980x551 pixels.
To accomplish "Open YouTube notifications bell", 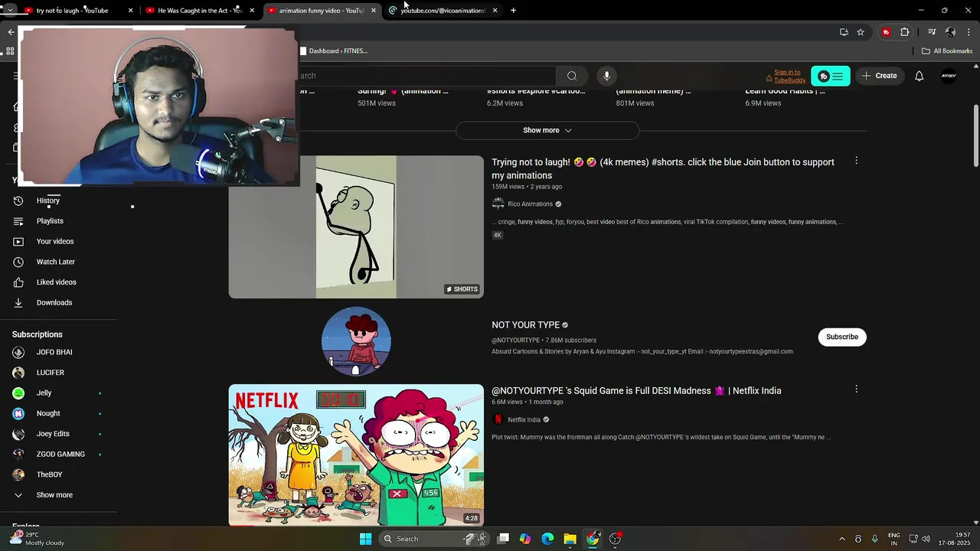I will [x=920, y=76].
